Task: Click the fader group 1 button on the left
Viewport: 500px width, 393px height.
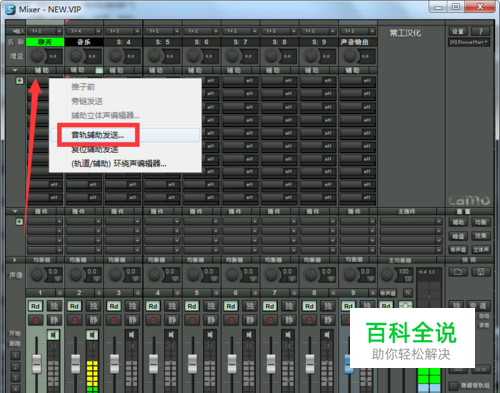Action: pos(15,355)
